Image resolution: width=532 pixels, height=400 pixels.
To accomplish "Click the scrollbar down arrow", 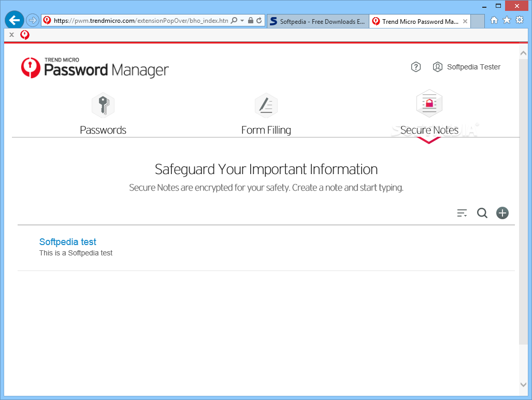I will click(x=523, y=385).
